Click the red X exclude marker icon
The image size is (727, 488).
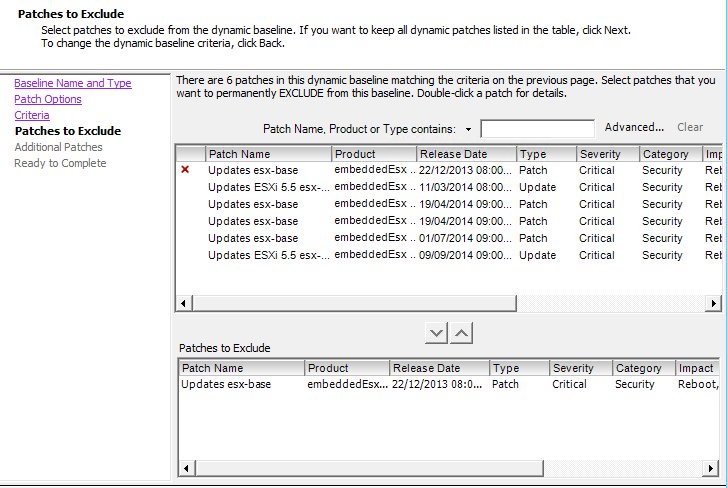coord(185,170)
